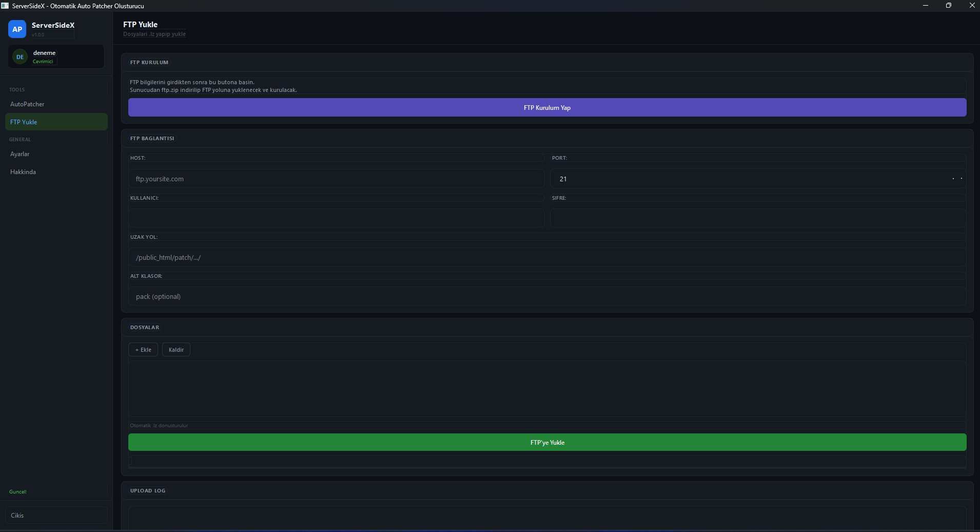Click the Port stepper arrows
Image resolution: width=980 pixels, height=532 pixels.
[x=957, y=179]
